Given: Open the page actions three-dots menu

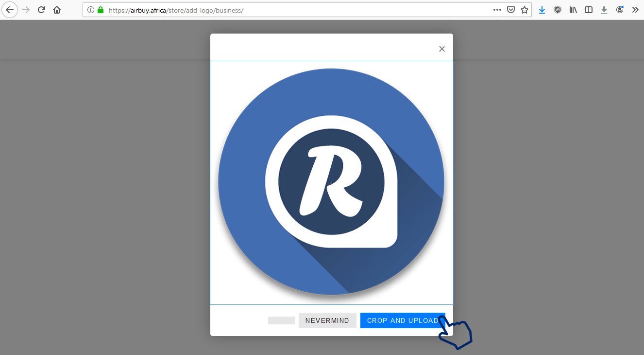Looking at the screenshot, I should click(x=497, y=10).
